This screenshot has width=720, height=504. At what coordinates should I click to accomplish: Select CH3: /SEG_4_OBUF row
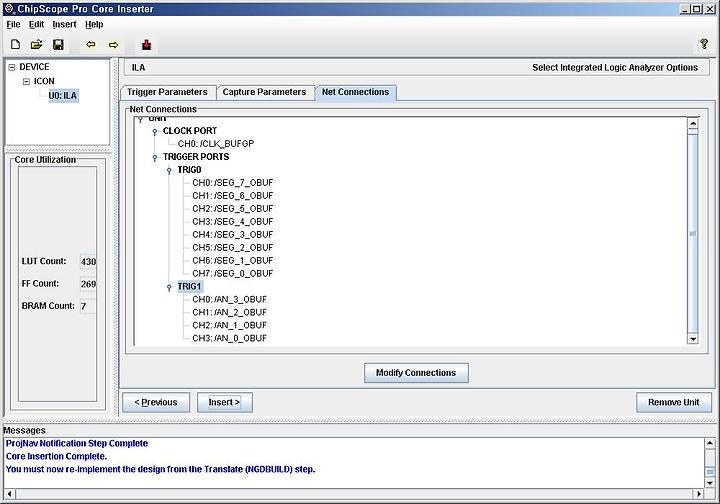click(233, 221)
